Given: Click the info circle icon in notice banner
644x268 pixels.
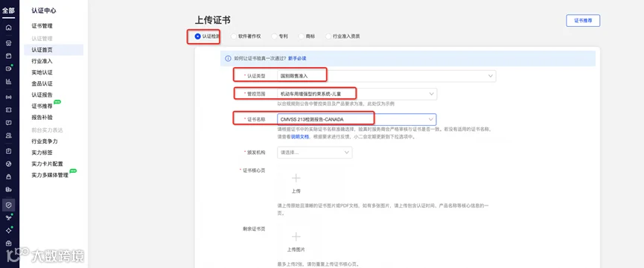Looking at the screenshot, I should point(228,58).
